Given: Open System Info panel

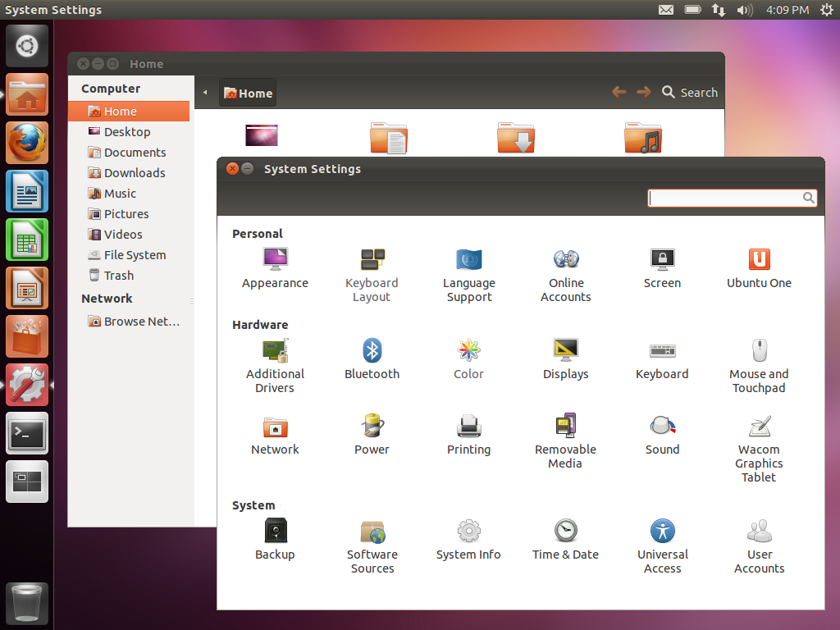Looking at the screenshot, I should (468, 540).
